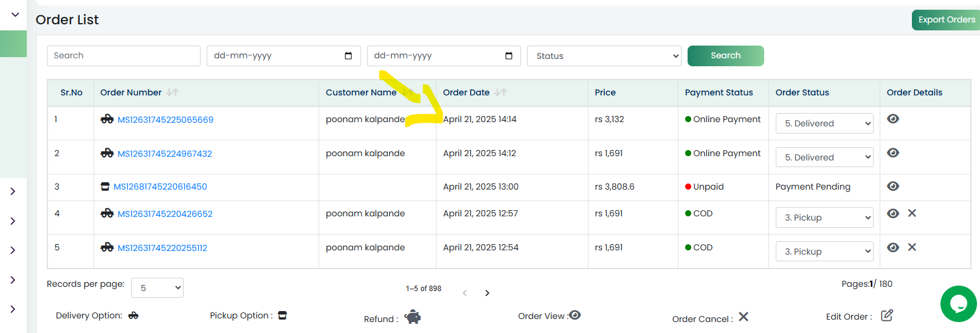Expand first sidebar menu chevron
The image size is (980, 333).
tap(13, 191)
